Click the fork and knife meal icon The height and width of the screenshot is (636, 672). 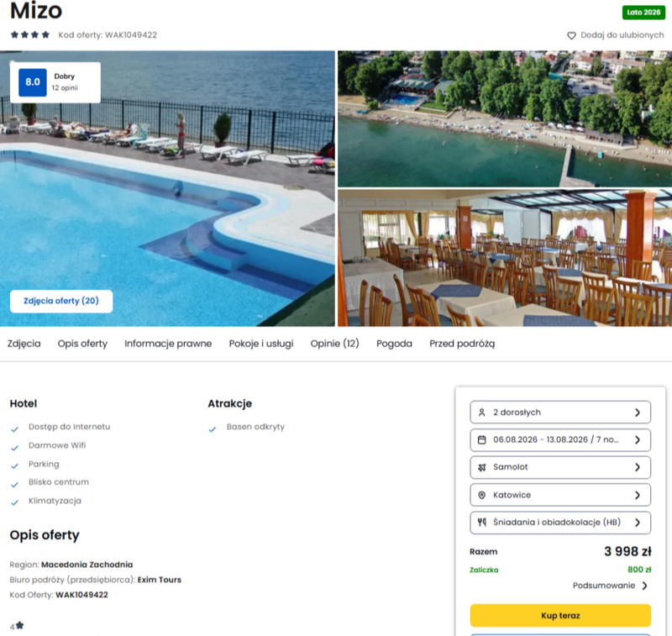pos(481,522)
